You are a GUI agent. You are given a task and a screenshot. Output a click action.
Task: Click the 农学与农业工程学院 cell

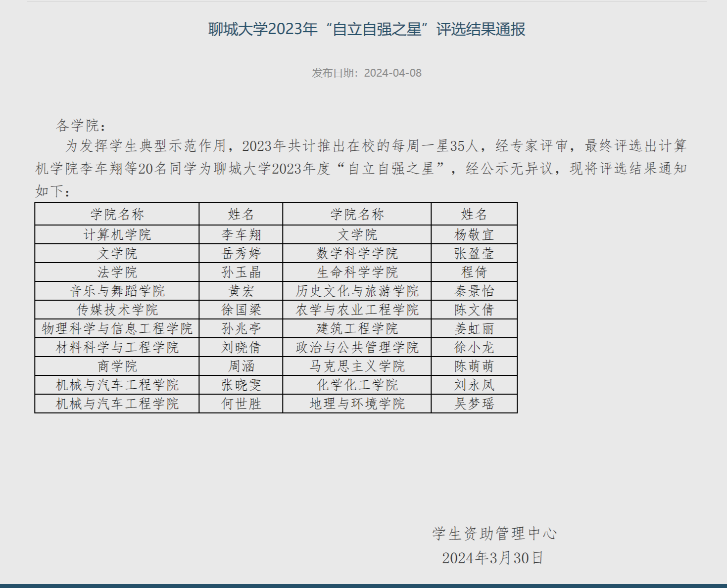tap(357, 310)
